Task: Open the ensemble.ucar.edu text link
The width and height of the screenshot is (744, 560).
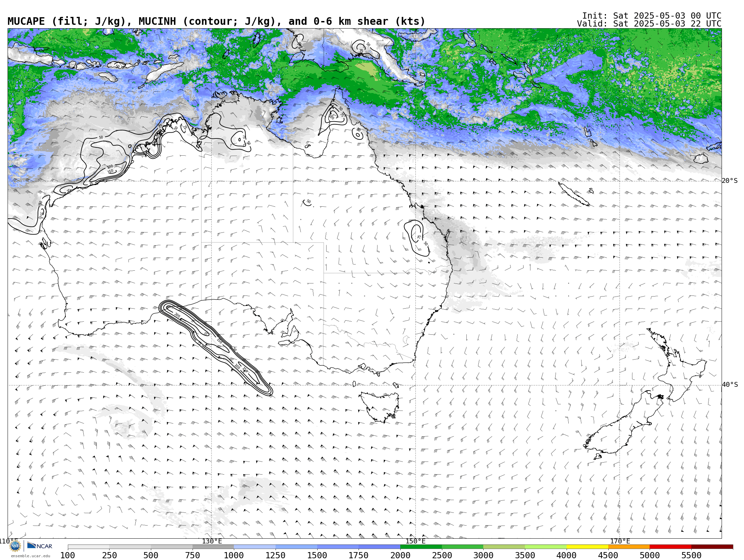Action: (30, 556)
